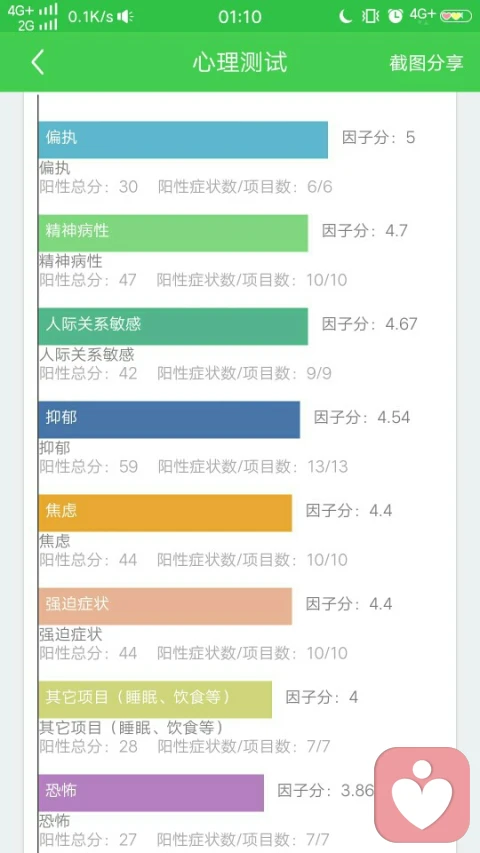
Task: Tap the 因子分: 4.54 score label
Action: tap(362, 417)
